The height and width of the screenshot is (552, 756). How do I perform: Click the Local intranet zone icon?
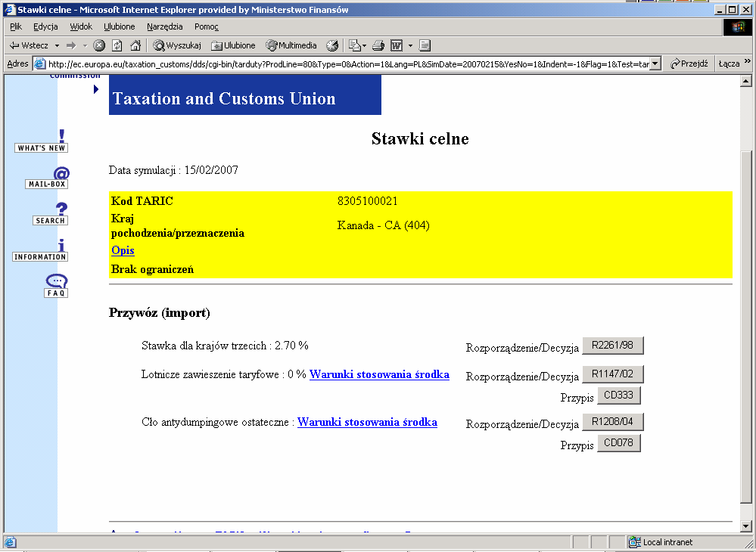[x=635, y=542]
